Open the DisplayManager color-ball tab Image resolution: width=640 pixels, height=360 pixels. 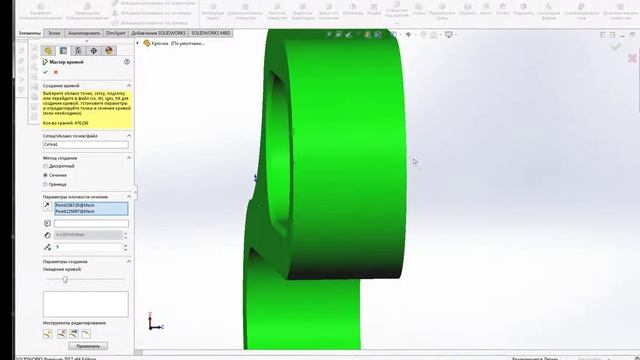point(109,51)
